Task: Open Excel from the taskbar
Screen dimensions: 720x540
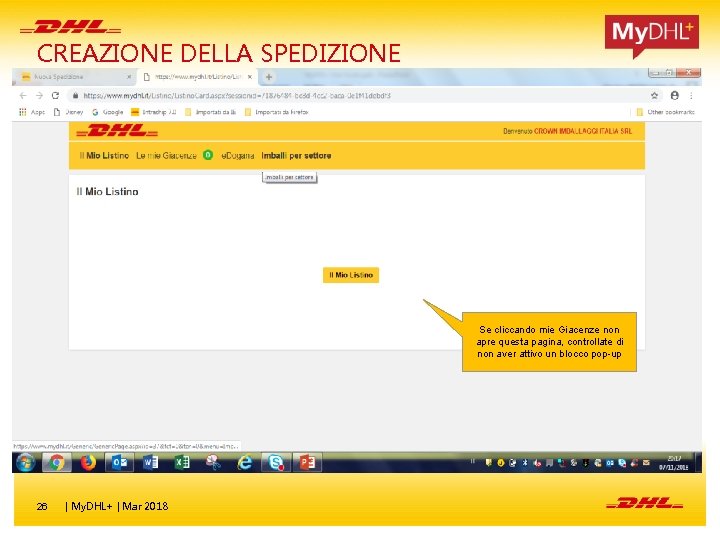Action: coord(182,462)
